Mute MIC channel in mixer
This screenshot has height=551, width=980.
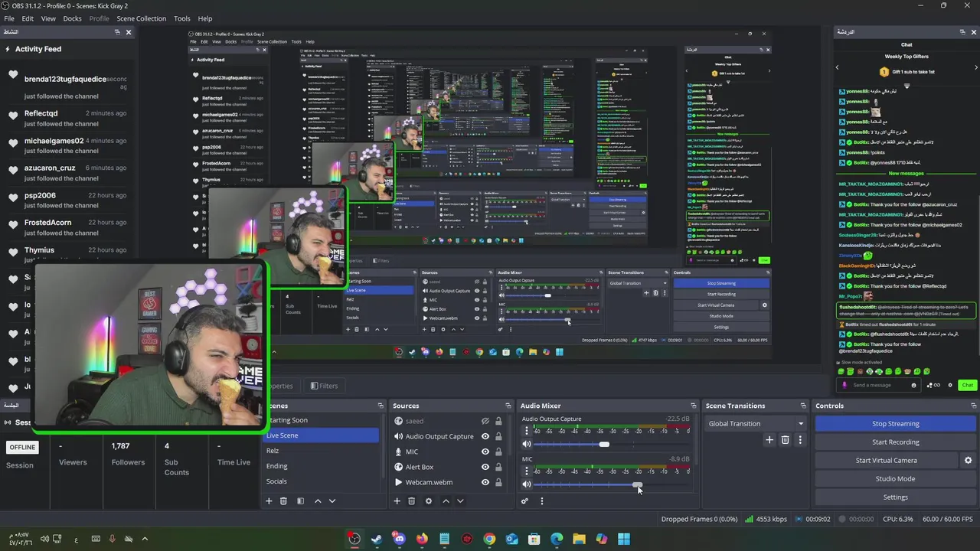(x=527, y=484)
